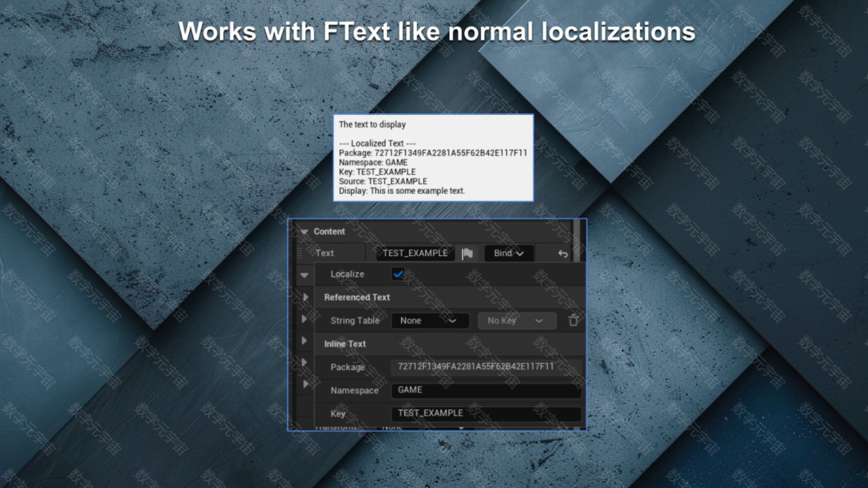The image size is (868, 488).
Task: Click the drag handle left of Text label
Action: tap(300, 253)
